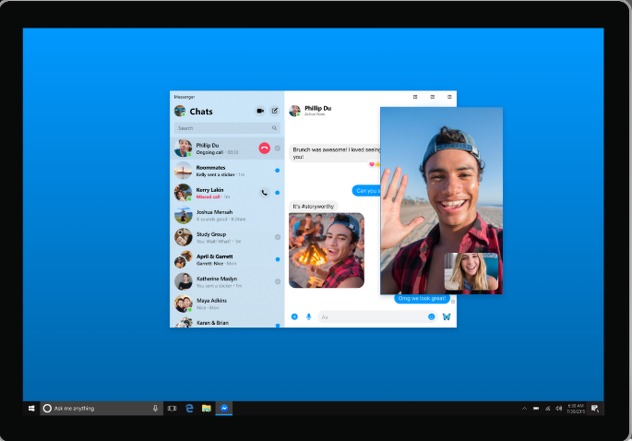Select the Katherine Maslyn conversation
The height and width of the screenshot is (441, 632).
(227, 281)
